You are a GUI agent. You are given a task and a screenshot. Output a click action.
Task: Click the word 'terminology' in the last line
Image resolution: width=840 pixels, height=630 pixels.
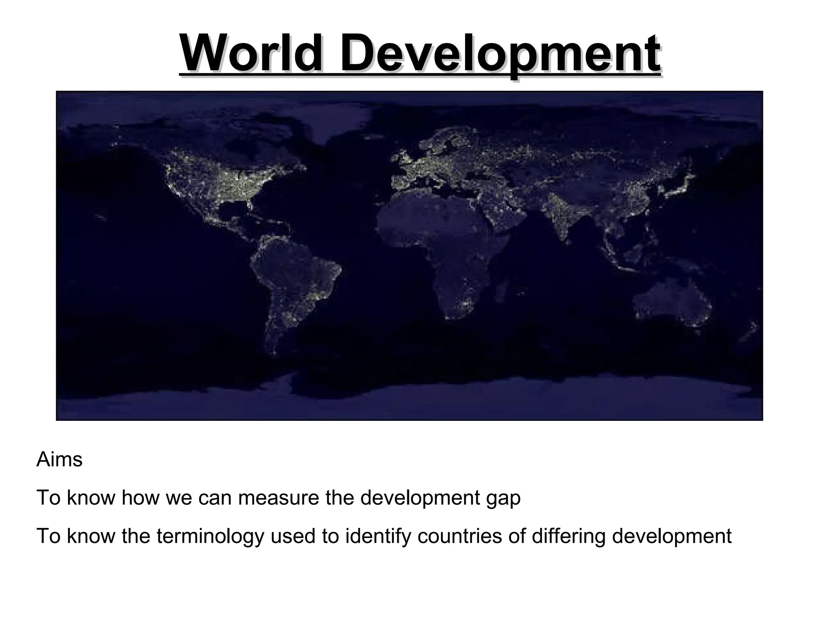pyautogui.click(x=210, y=536)
